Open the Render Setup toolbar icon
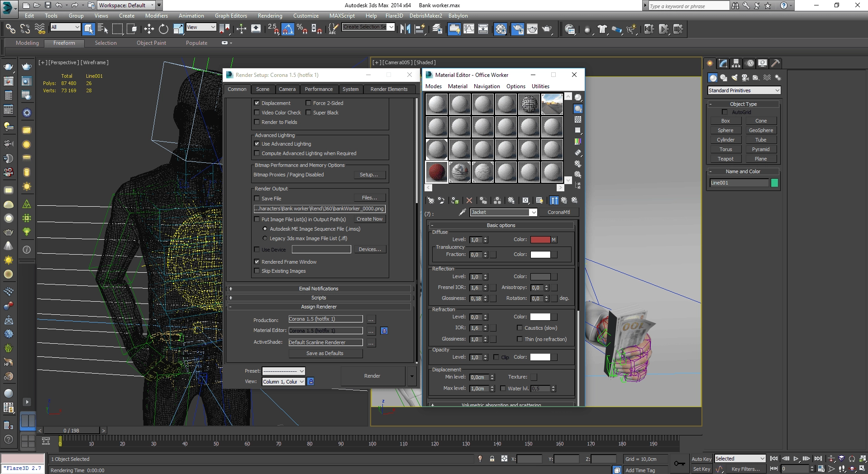The height and width of the screenshot is (474, 868). [x=517, y=29]
